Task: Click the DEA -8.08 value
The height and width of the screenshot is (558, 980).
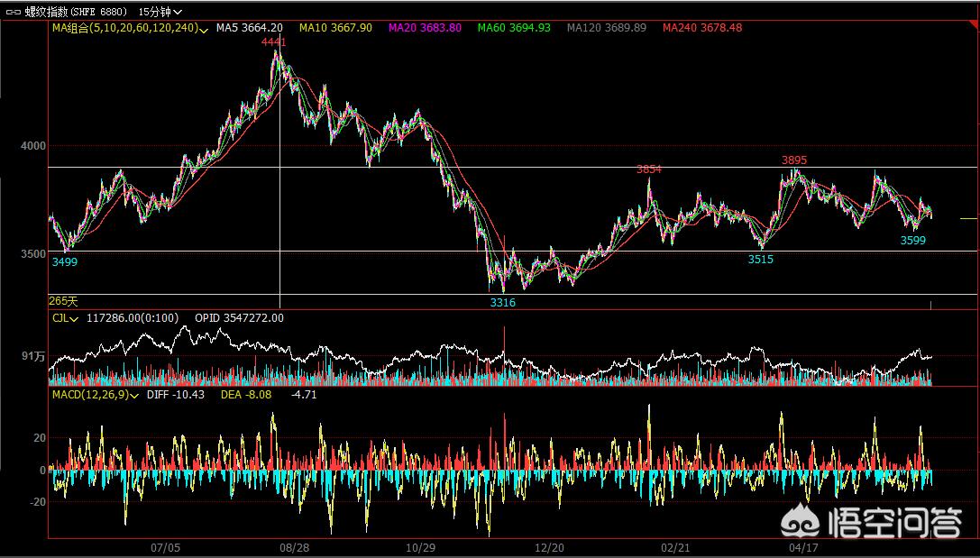Action: (x=246, y=395)
